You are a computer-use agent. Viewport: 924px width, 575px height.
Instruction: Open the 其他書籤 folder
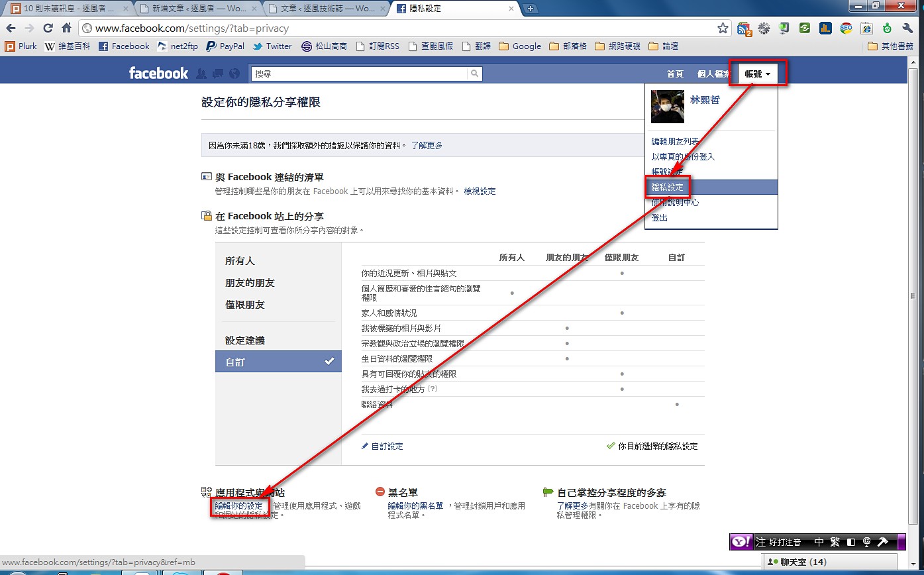[x=890, y=46]
